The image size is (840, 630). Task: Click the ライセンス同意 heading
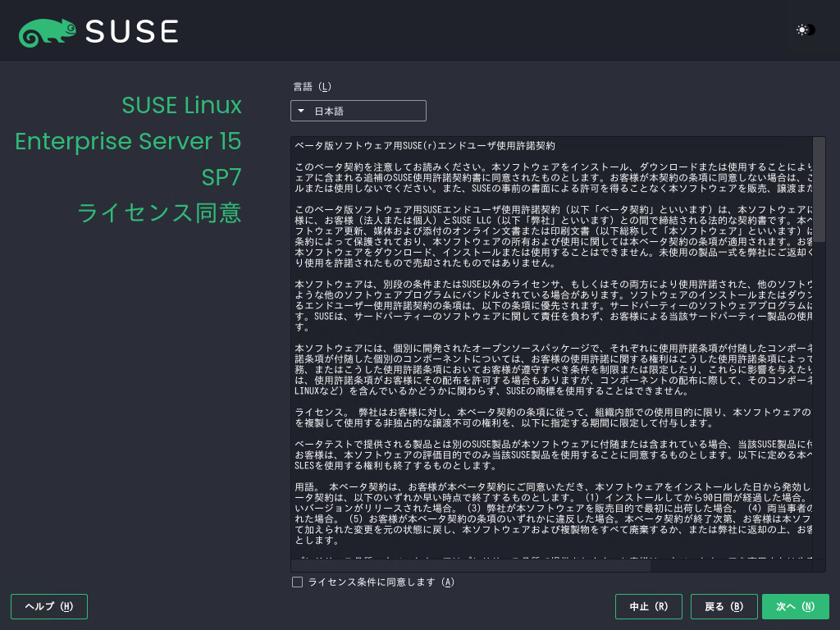pos(159,212)
